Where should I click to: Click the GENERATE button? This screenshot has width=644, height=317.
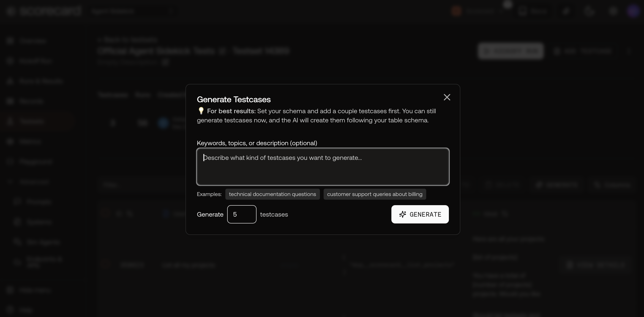coord(420,214)
